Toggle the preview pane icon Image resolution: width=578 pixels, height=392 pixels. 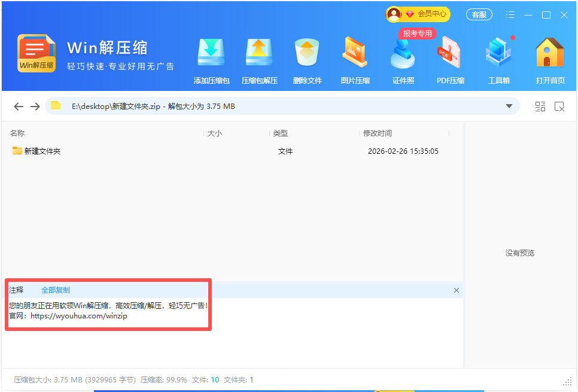(x=559, y=107)
